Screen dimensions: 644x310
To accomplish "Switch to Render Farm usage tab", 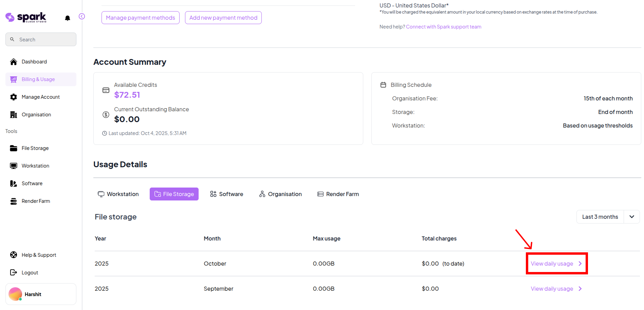I will (x=338, y=194).
